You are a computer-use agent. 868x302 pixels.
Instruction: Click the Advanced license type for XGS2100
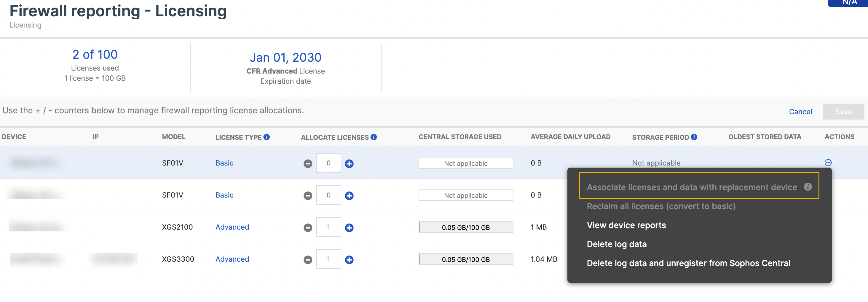pos(232,227)
